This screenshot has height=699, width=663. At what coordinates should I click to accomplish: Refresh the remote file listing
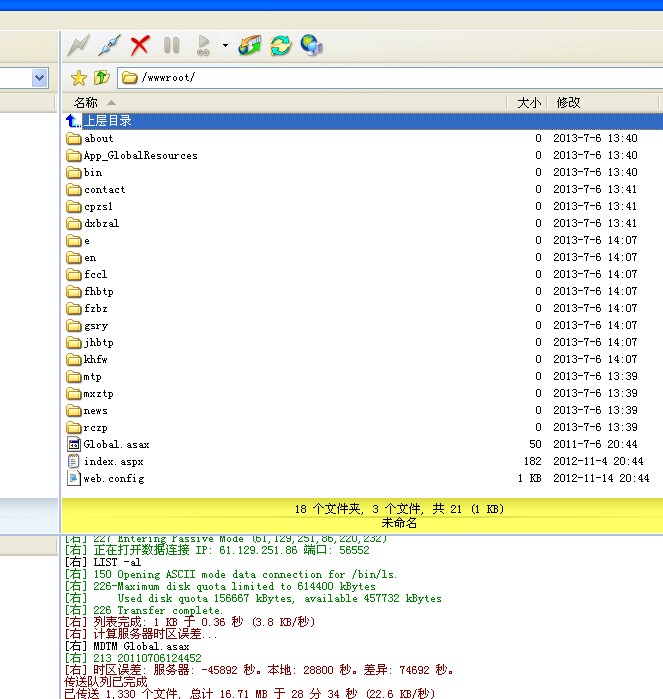point(280,45)
